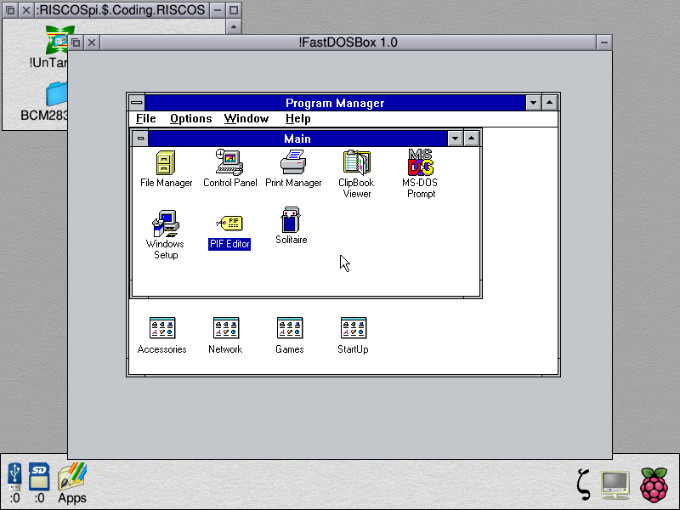
Task: Select the Games program group icon
Action: (x=290, y=336)
